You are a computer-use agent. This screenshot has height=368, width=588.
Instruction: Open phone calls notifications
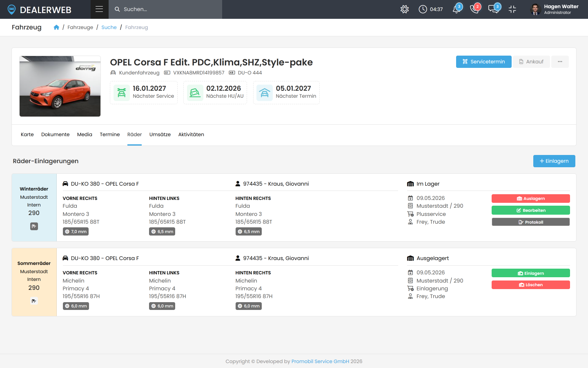(475, 9)
